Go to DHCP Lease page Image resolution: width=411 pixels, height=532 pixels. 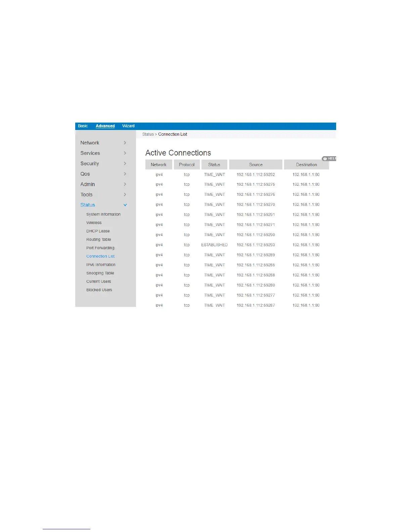coord(98,231)
